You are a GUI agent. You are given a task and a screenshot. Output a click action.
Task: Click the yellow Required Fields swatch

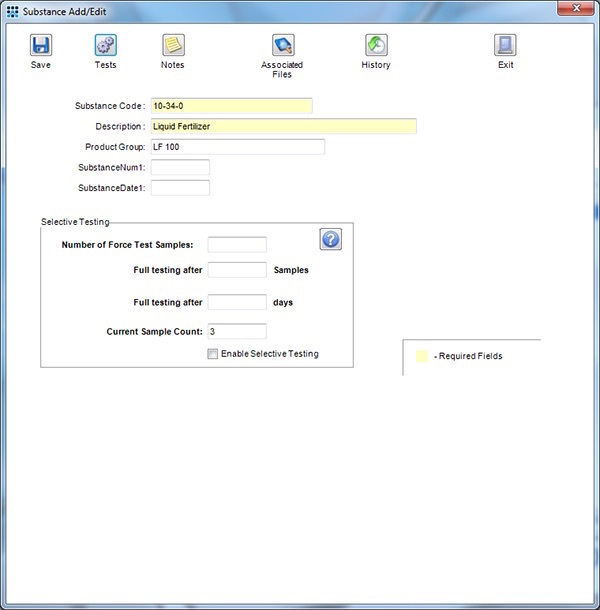tap(422, 356)
